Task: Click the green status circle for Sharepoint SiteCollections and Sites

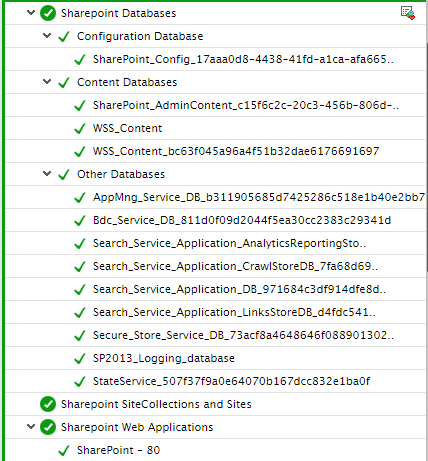Action: 48,404
